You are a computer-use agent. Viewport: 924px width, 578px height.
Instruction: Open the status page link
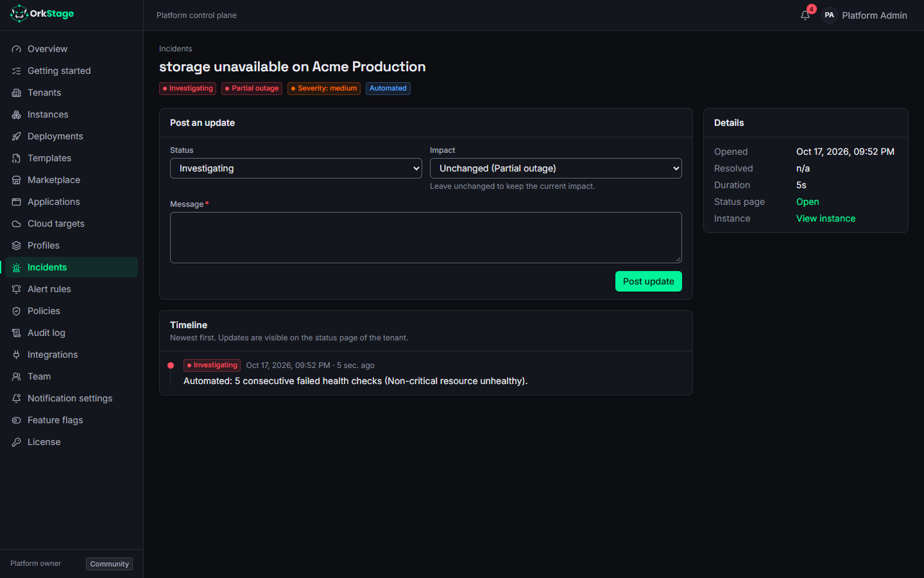[x=807, y=202]
